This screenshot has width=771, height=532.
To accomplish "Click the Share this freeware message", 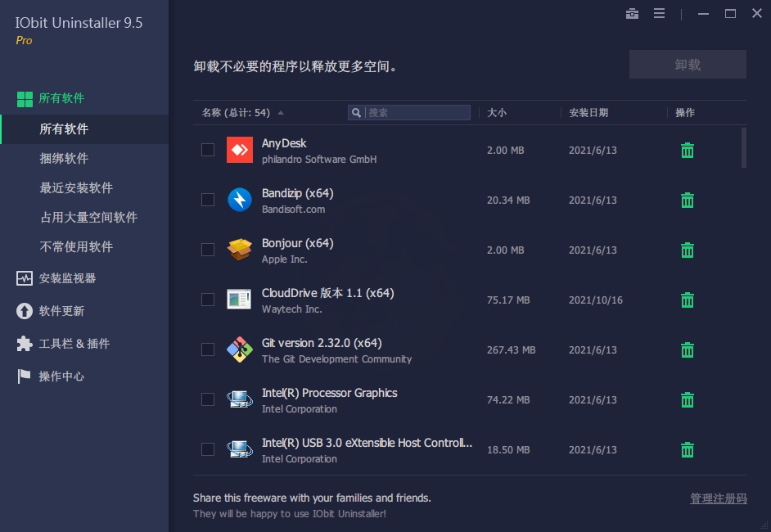I will point(312,498).
